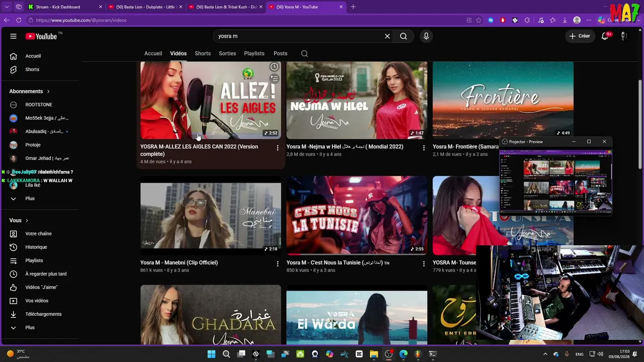Viewport: 644px width, 362px height.
Task: Switch to the Playlists tab
Action: (254, 54)
